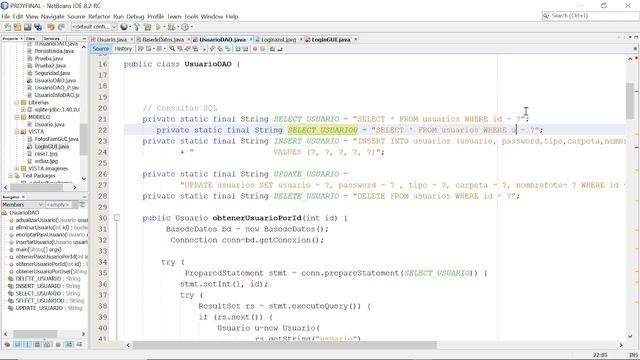Collapse the Librerias tree node
This screenshot has width=640, height=360.
[17, 102]
